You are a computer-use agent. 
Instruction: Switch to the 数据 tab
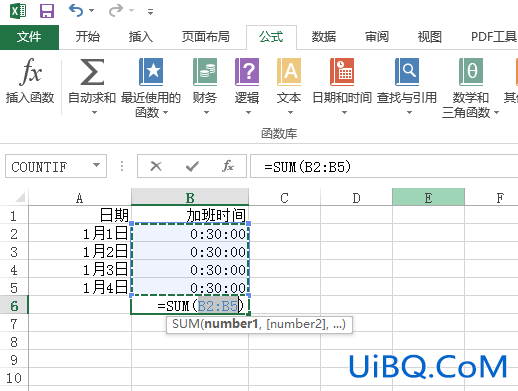point(324,37)
